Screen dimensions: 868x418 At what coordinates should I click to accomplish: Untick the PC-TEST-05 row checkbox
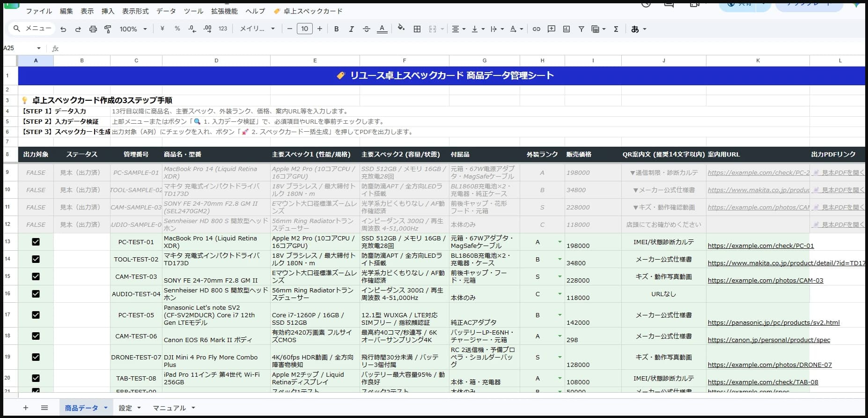36,315
